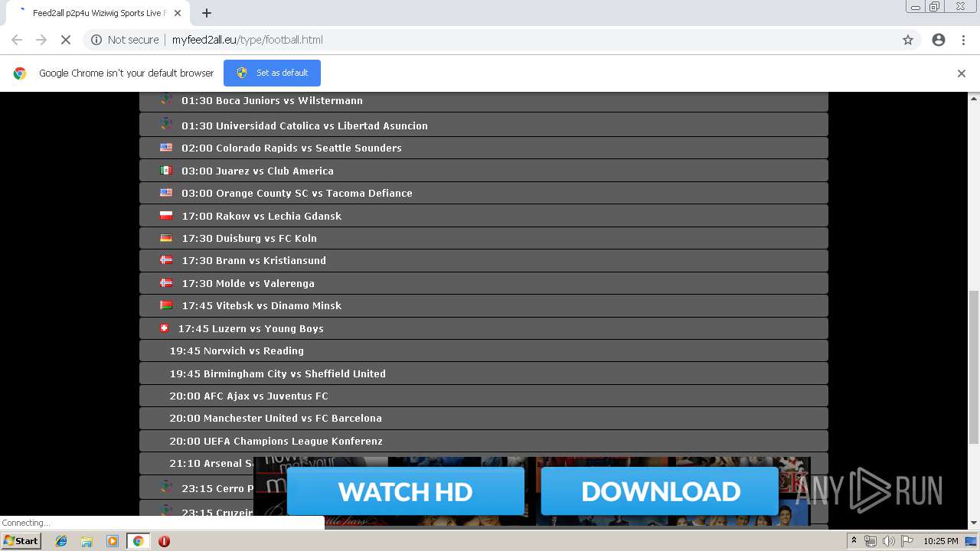
Task: Click the page vertical scrollbar thumb
Action: [x=974, y=366]
